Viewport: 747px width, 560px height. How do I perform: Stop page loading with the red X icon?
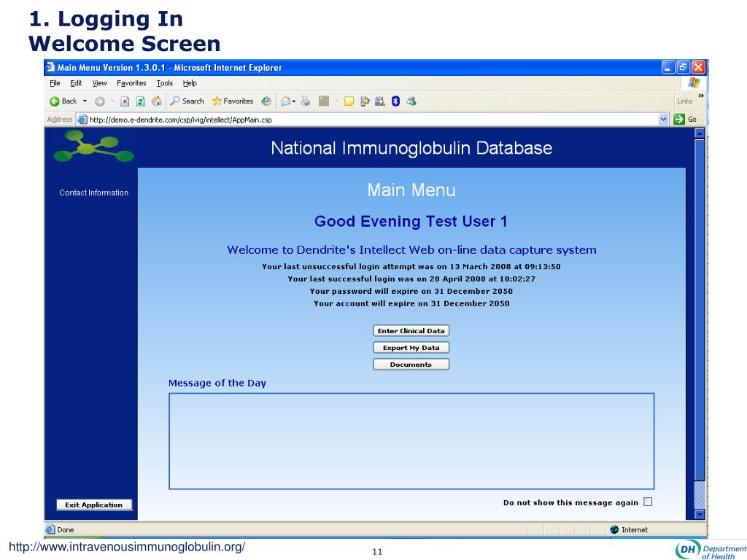(x=125, y=101)
